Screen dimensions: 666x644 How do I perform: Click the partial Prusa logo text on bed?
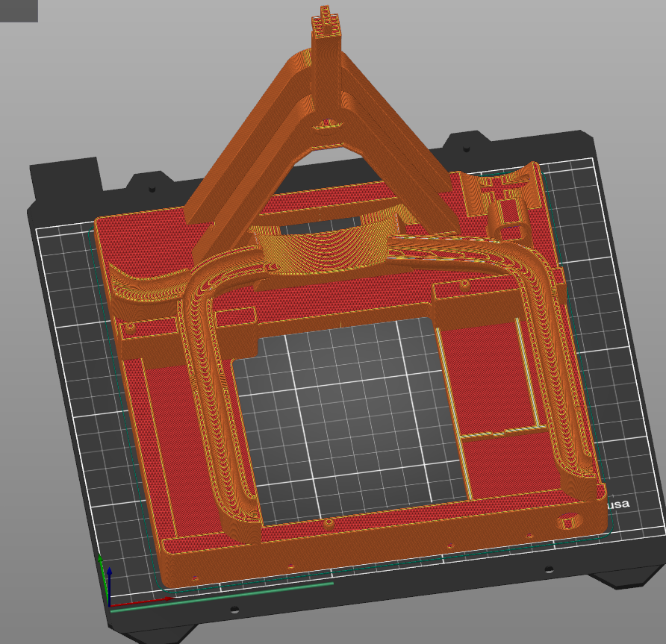[x=617, y=504]
